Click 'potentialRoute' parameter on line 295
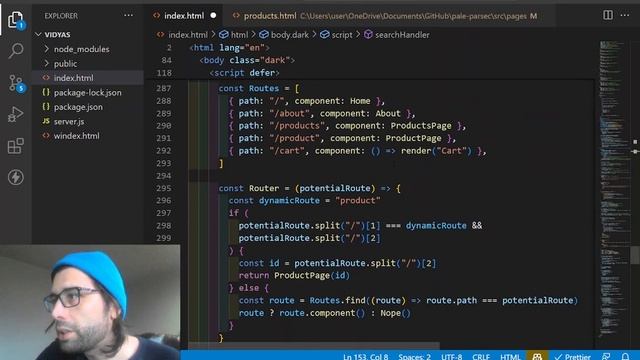 (x=335, y=188)
